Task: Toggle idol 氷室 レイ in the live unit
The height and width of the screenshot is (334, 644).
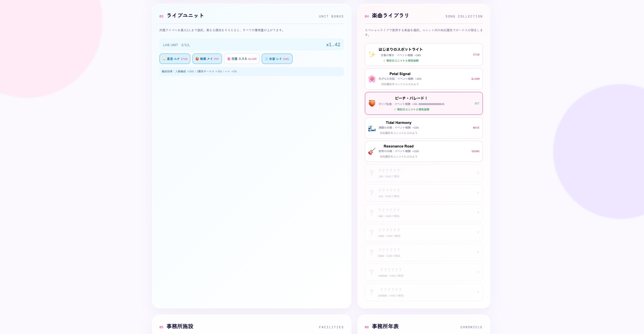Action: point(277,59)
